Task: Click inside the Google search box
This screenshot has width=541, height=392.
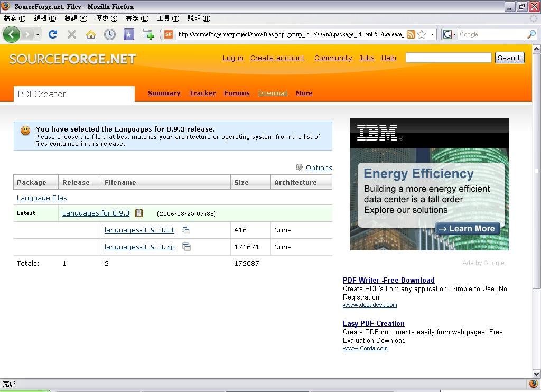Action: point(492,34)
